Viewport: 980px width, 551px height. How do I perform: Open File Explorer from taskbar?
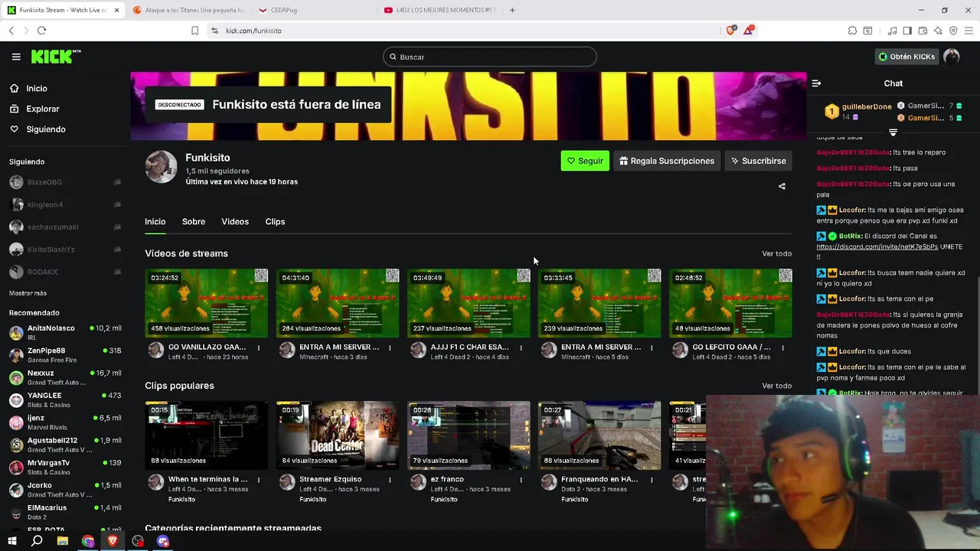tap(63, 541)
